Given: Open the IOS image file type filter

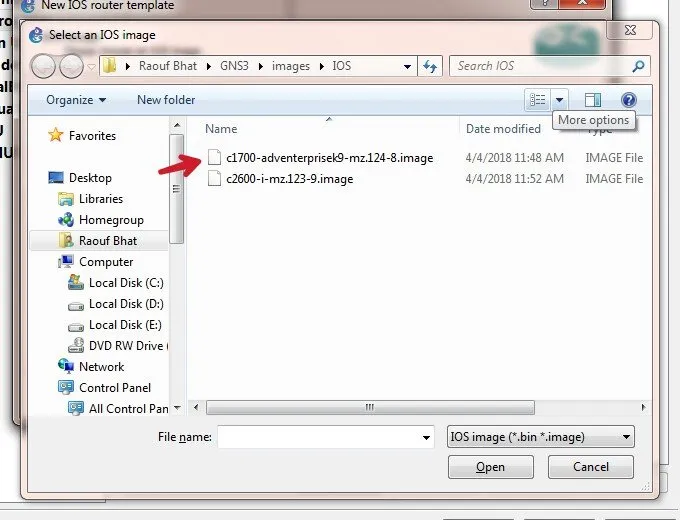Looking at the screenshot, I should [x=540, y=437].
